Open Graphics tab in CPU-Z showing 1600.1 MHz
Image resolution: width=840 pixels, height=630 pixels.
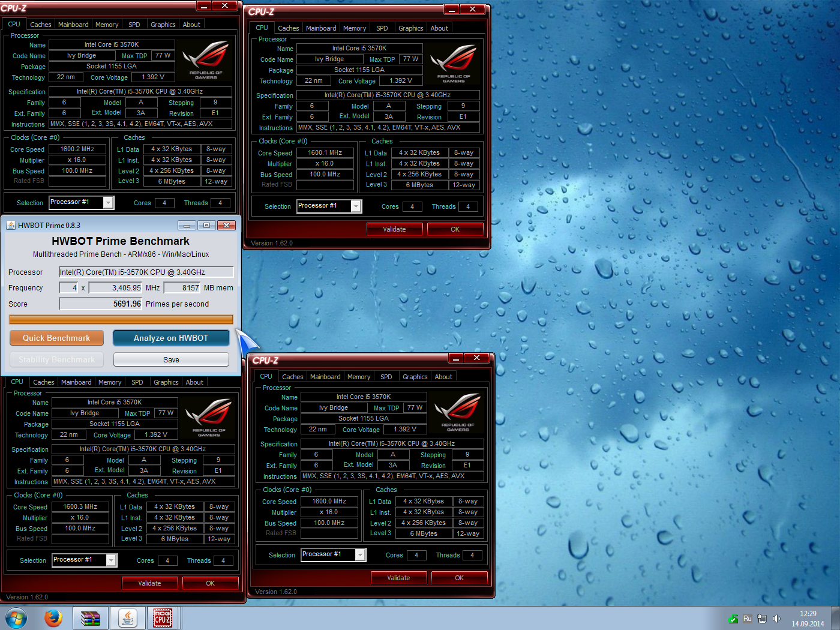point(411,28)
